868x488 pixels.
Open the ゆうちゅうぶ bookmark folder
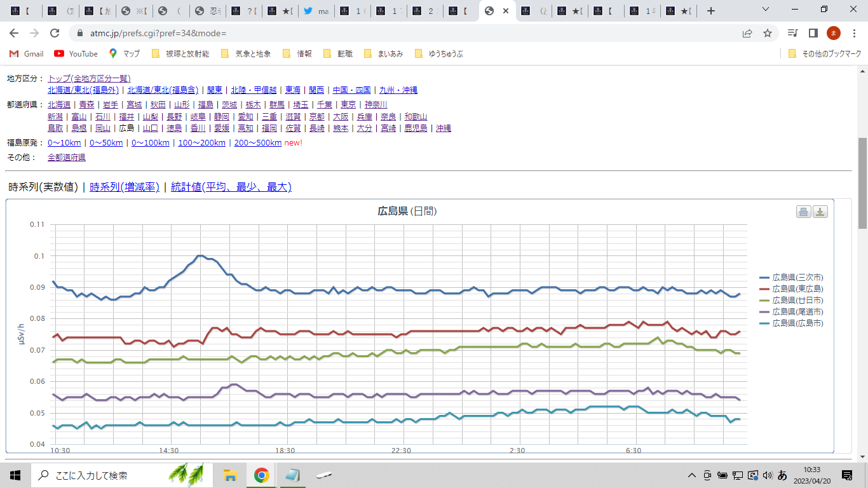[x=438, y=54]
